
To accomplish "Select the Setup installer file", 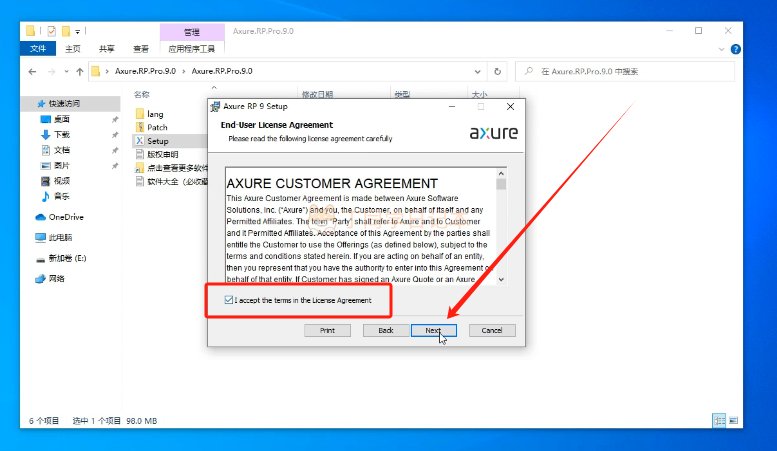I will [158, 141].
